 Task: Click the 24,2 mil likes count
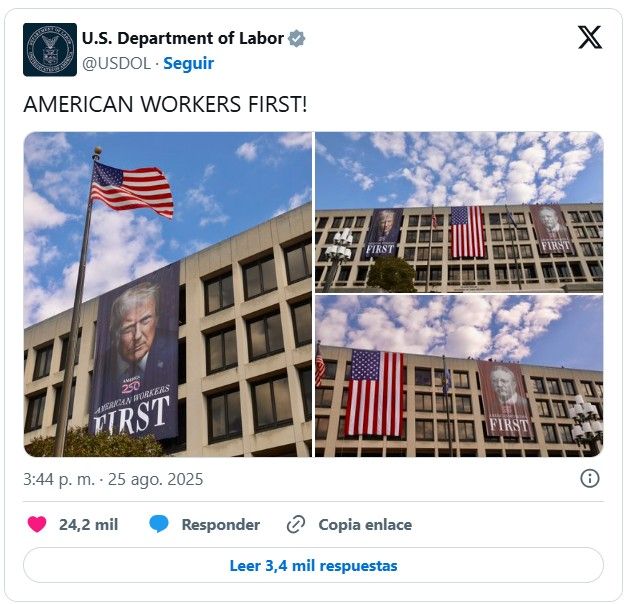click(88, 524)
